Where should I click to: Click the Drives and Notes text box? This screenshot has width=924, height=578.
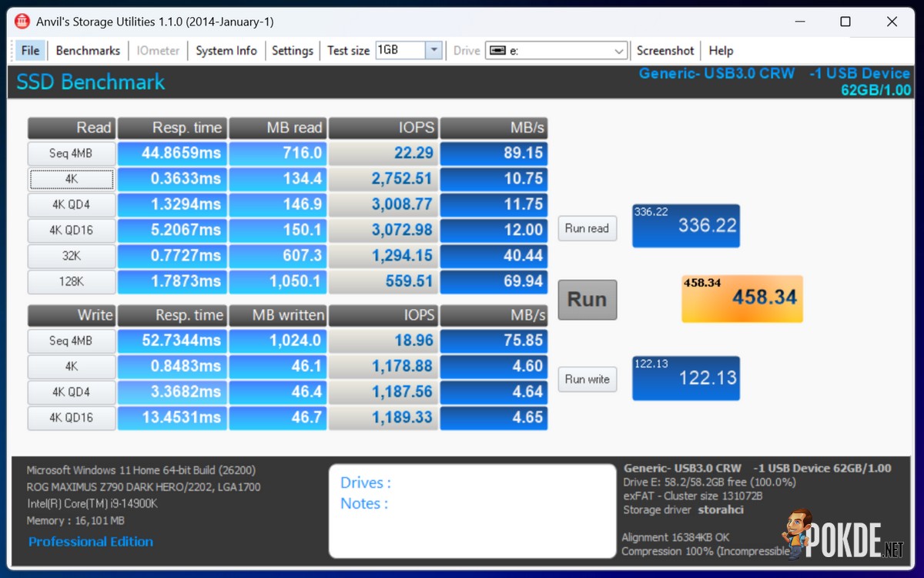click(473, 510)
